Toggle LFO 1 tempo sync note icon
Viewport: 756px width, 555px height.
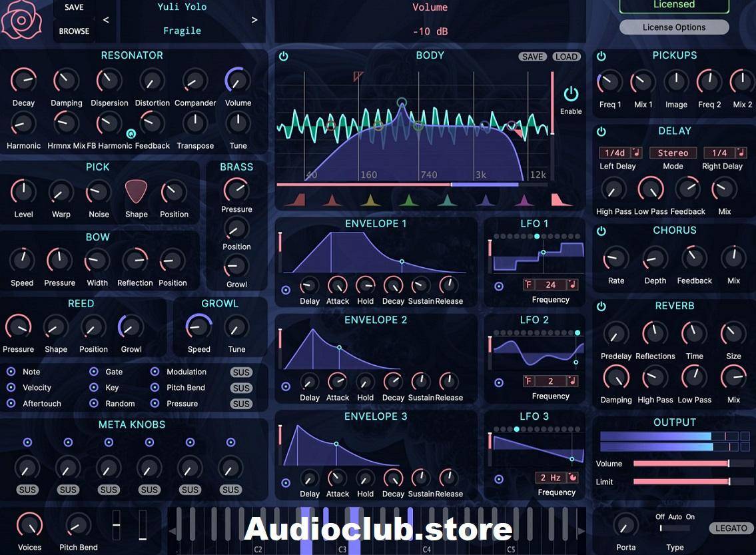point(572,284)
